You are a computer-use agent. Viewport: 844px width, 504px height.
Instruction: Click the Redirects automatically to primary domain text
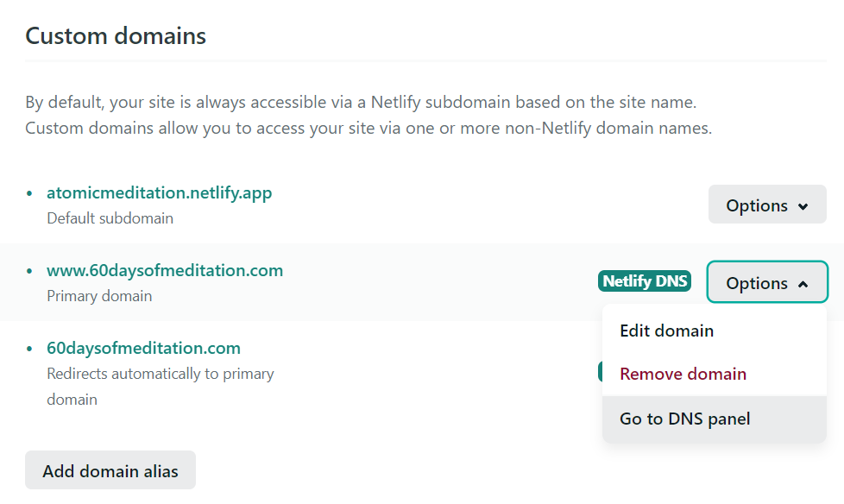[x=161, y=386]
